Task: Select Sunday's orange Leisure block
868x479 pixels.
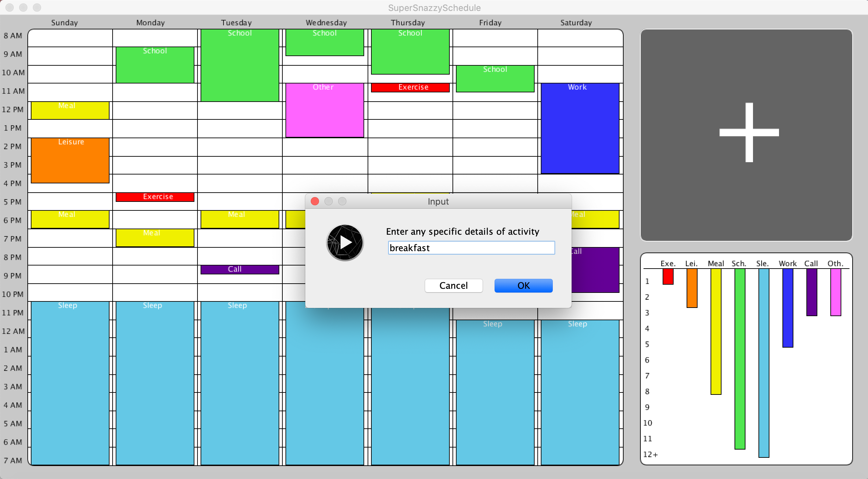Action: (x=70, y=161)
